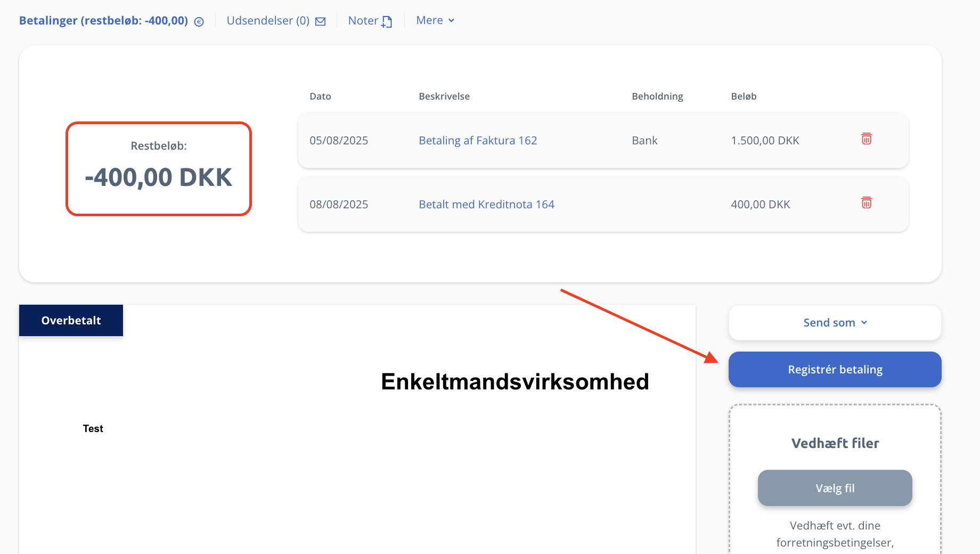This screenshot has width=980, height=554.
Task: Open the Betalt med Kreditnota 164 link
Action: tap(486, 205)
